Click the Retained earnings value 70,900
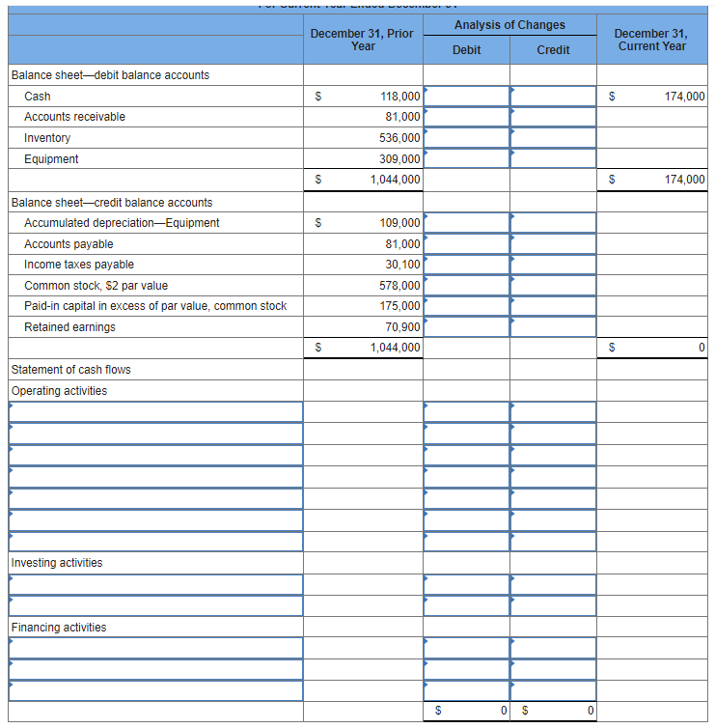The width and height of the screenshot is (715, 728). (402, 327)
